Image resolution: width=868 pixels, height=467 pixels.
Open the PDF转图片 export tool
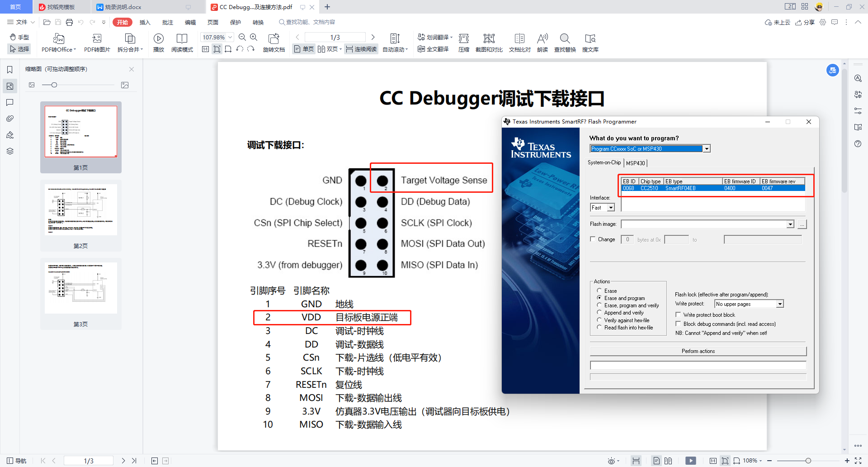point(97,39)
